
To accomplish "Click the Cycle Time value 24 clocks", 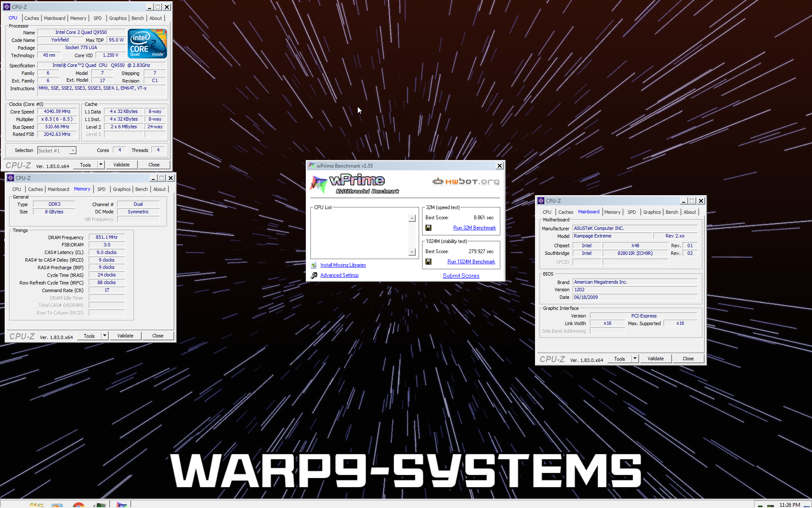I will pos(107,275).
